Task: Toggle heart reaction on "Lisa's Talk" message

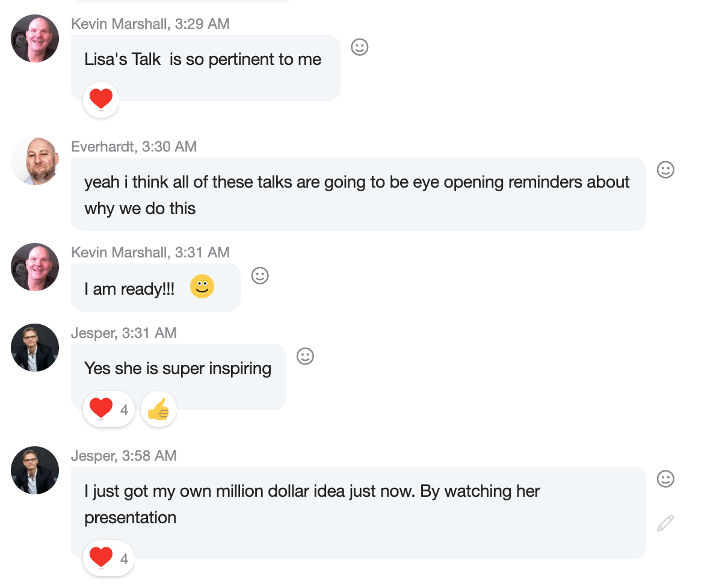Action: (x=101, y=99)
